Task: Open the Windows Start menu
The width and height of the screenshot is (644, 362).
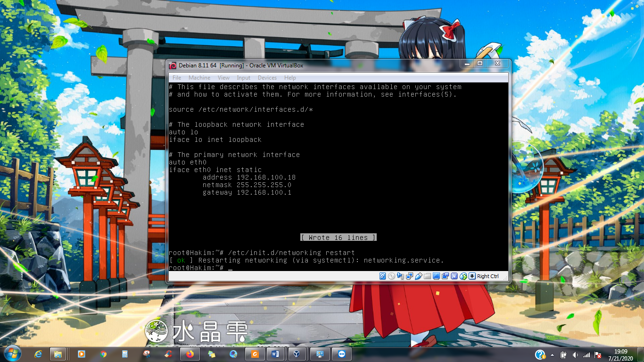Action: click(x=12, y=354)
